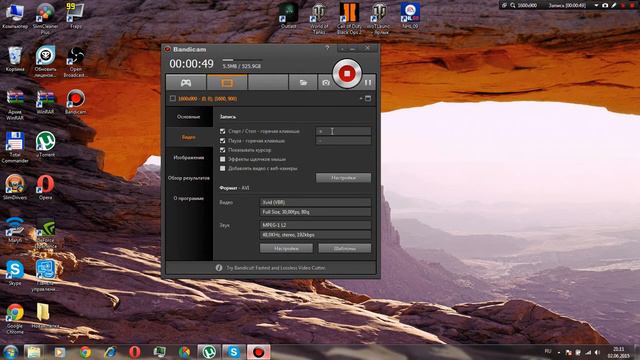Click Настройки button under recording options
This screenshot has width=640, height=360.
[343, 178]
